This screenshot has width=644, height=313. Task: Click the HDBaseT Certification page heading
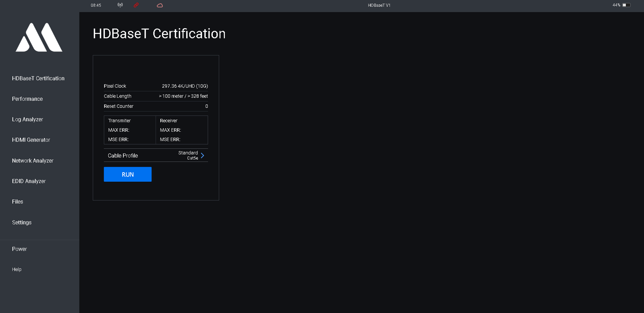159,34
